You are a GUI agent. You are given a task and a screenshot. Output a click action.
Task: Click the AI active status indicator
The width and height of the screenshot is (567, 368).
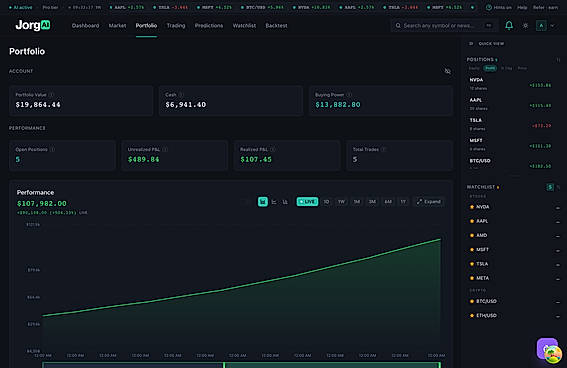(21, 7)
